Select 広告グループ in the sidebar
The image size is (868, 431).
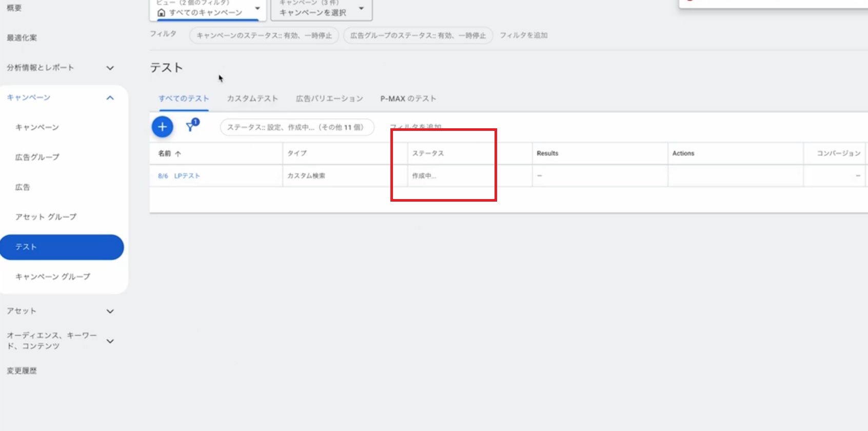(37, 157)
